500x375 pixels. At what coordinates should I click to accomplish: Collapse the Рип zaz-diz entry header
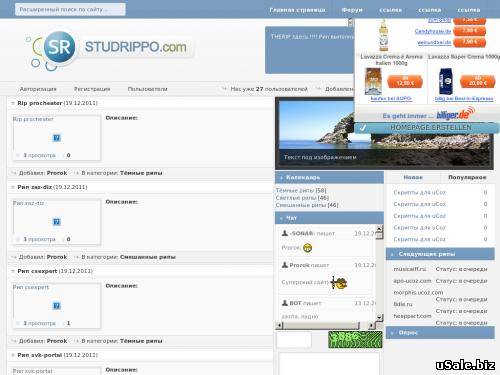tap(13, 187)
